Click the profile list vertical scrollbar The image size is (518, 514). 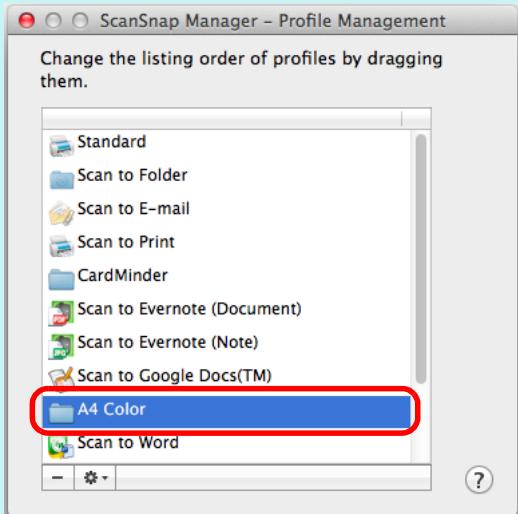click(421, 259)
